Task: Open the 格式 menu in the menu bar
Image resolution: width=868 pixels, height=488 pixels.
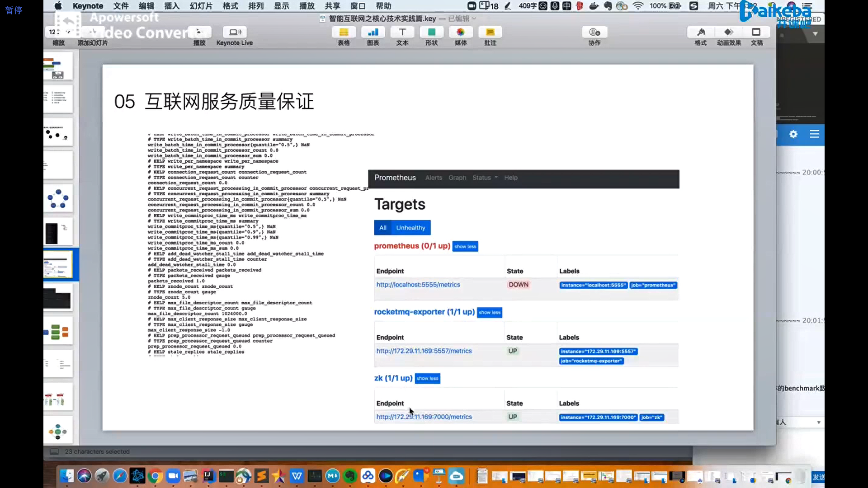Action: tap(230, 6)
